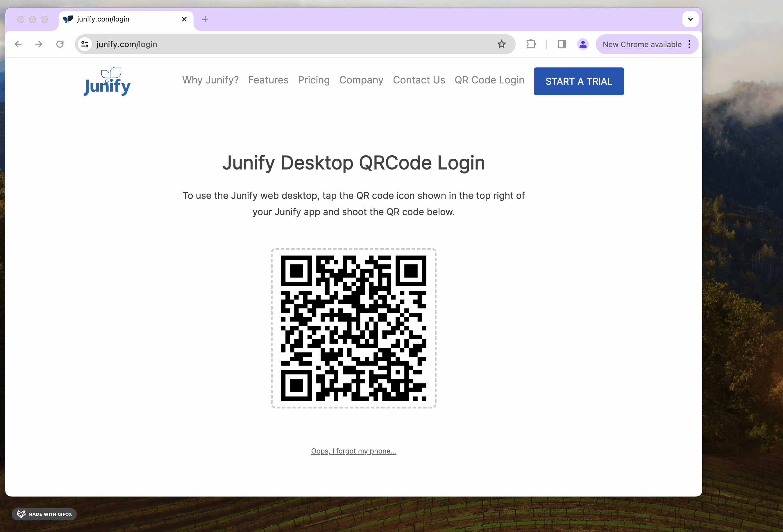Screen dimensions: 783x532
Task: Open Why Junify dropdown
Action: (210, 80)
